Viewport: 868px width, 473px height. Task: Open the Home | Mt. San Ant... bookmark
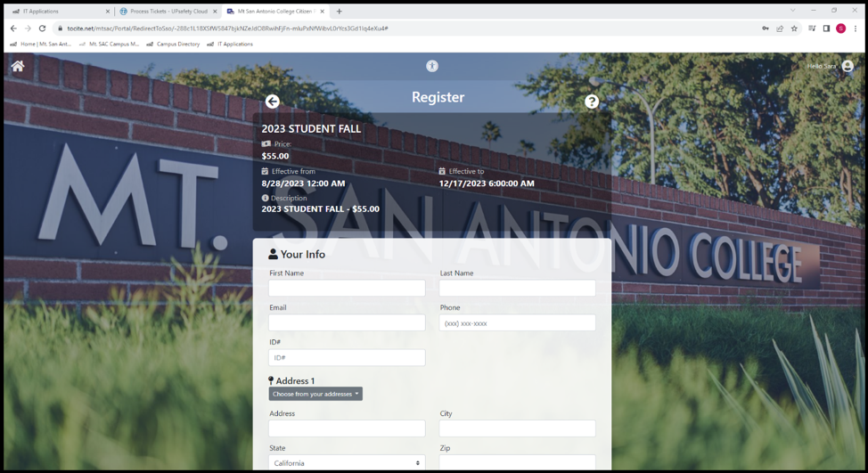(40, 45)
